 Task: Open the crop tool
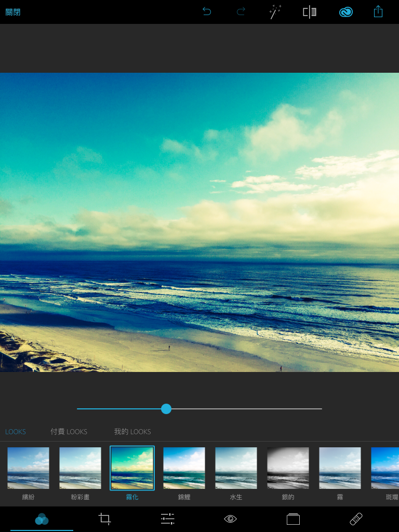(x=105, y=518)
